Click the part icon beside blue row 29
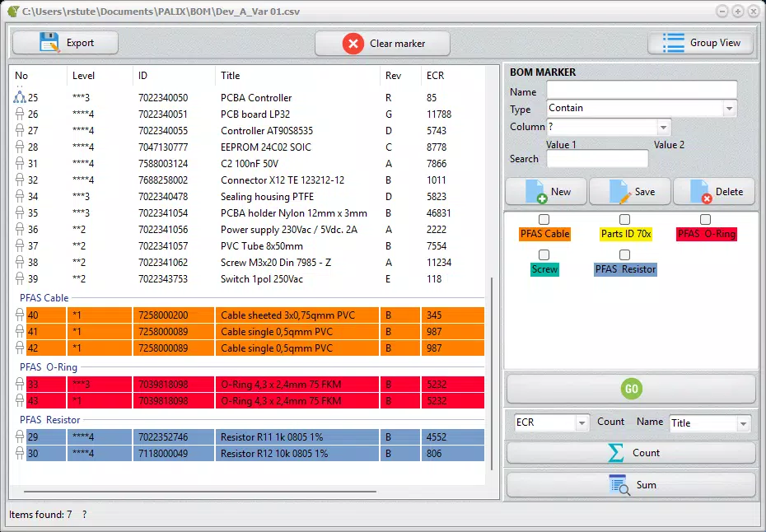Image resolution: width=766 pixels, height=532 pixels. coord(20,436)
